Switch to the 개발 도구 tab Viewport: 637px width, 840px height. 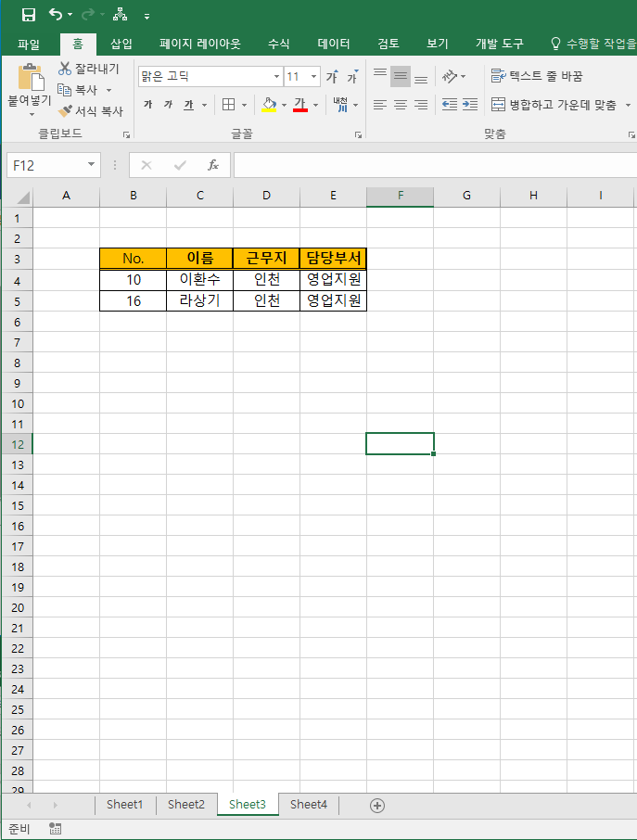tap(500, 44)
